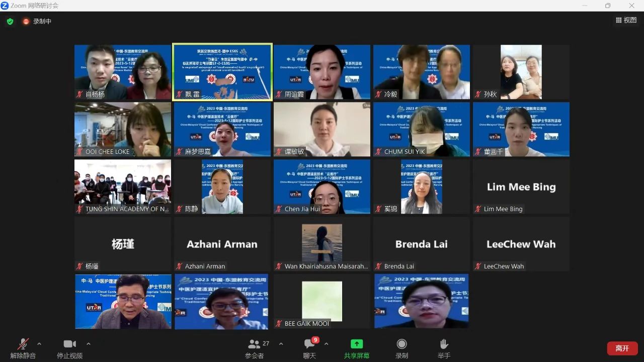This screenshot has height=362, width=644.
Task: Expand the video options arrow
Action: [x=89, y=344]
